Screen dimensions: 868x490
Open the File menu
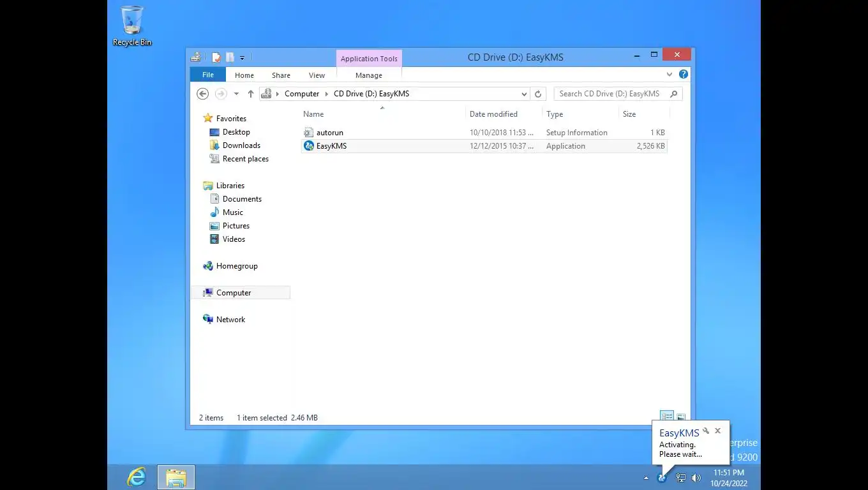[208, 75]
